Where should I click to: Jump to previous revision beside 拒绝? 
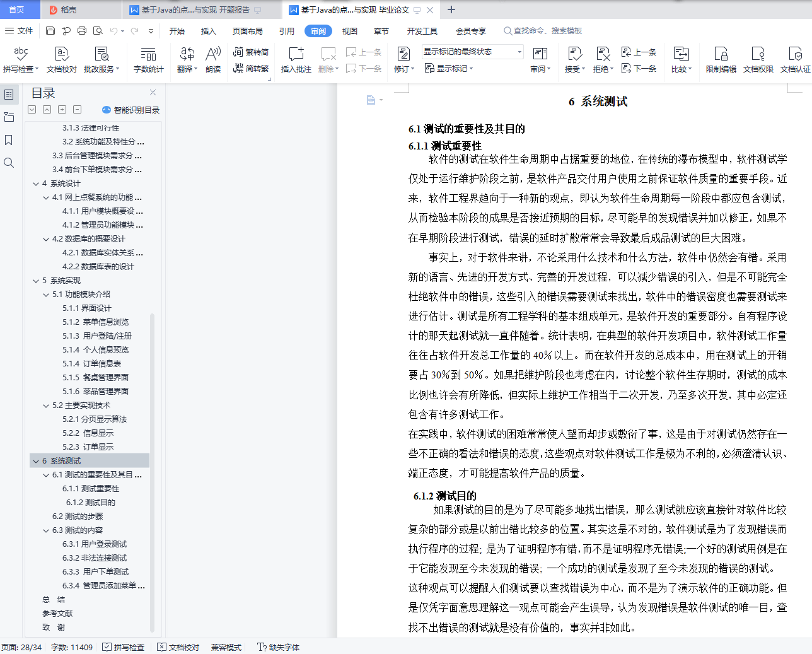(x=639, y=52)
